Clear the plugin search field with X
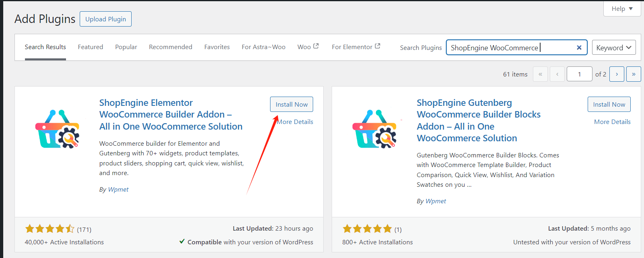The image size is (644, 258). (x=579, y=47)
